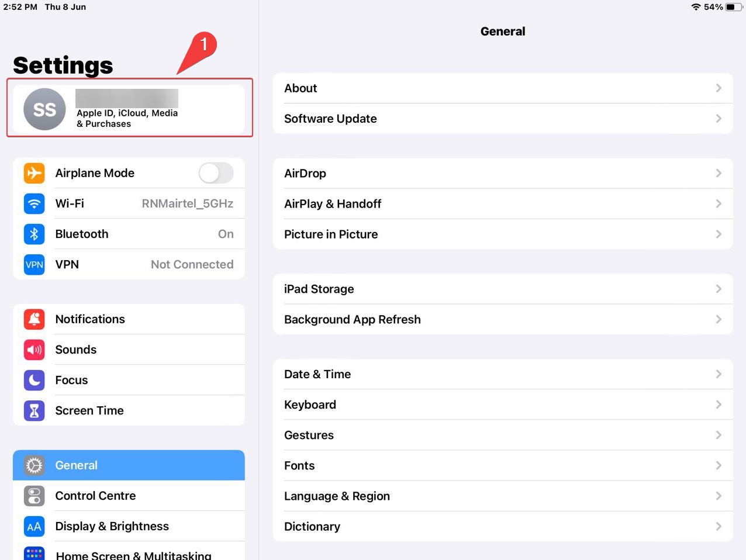Tap the Wi-Fi icon in sidebar
The image size is (746, 560).
34,203
